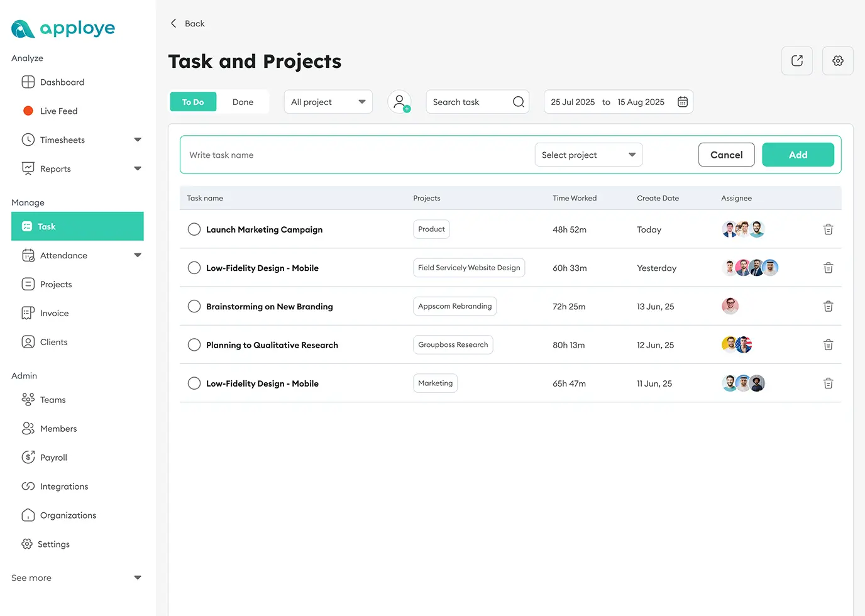The image size is (865, 616).
Task: Open the Payroll admin section
Action: coord(53,457)
